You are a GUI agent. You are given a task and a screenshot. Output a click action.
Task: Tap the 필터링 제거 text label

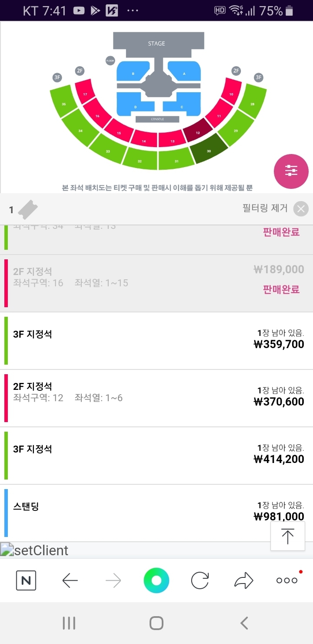(265, 208)
